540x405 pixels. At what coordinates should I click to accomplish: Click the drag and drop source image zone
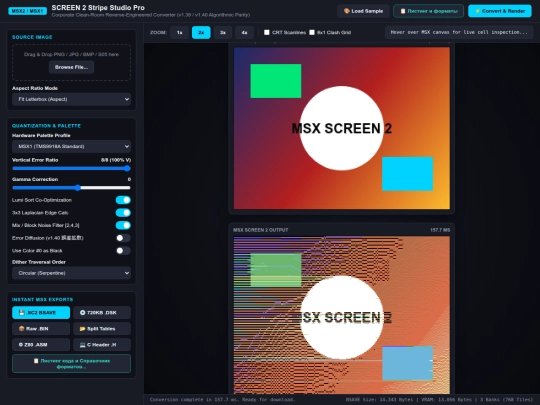(71, 62)
